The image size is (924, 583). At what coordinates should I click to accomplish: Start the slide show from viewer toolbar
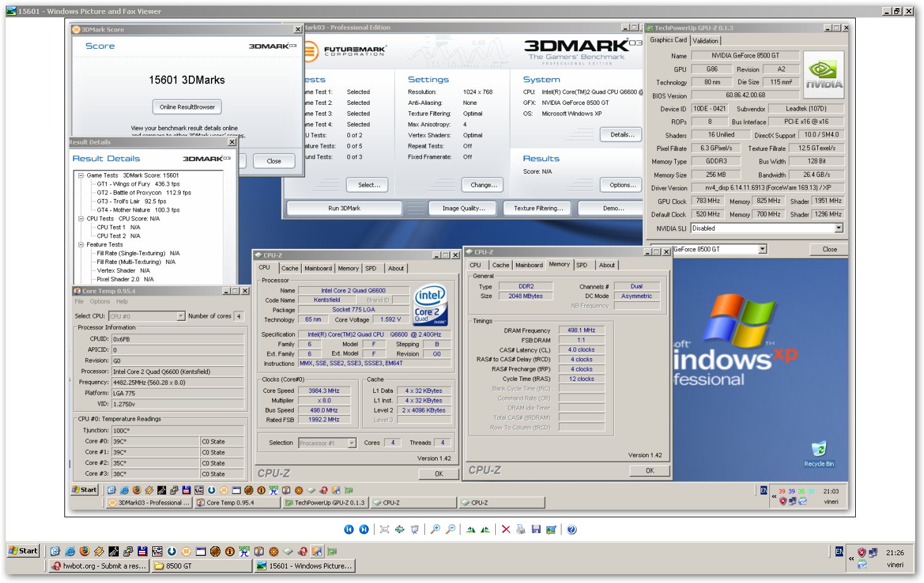(x=415, y=529)
